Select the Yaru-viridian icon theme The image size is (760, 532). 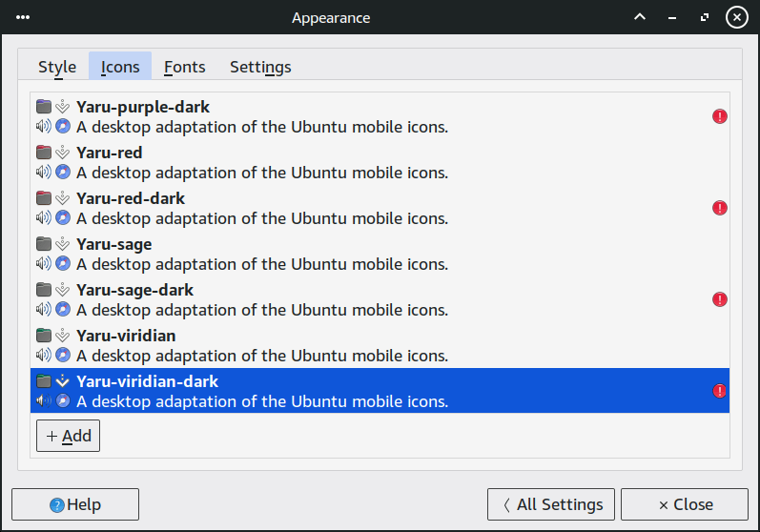pyautogui.click(x=286, y=345)
